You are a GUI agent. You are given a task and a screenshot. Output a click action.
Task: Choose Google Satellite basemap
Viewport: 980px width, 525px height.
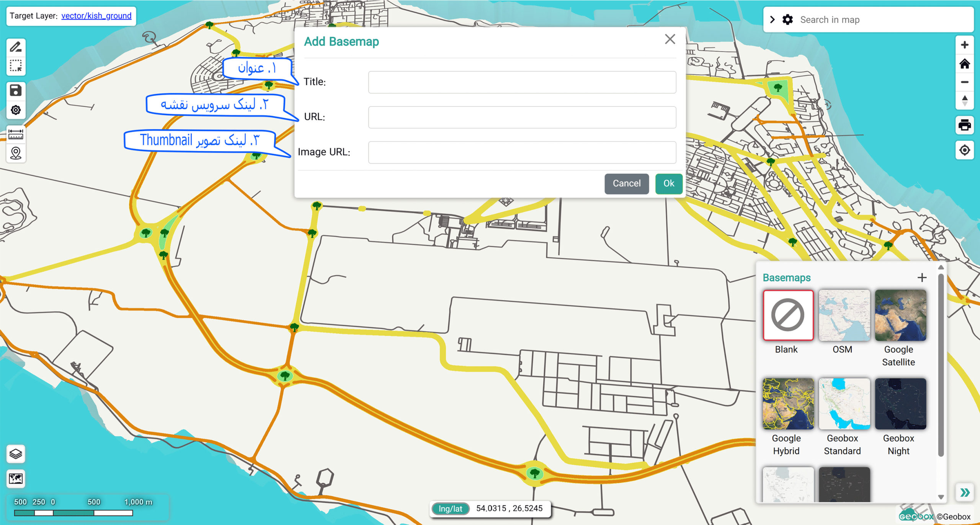pyautogui.click(x=900, y=315)
